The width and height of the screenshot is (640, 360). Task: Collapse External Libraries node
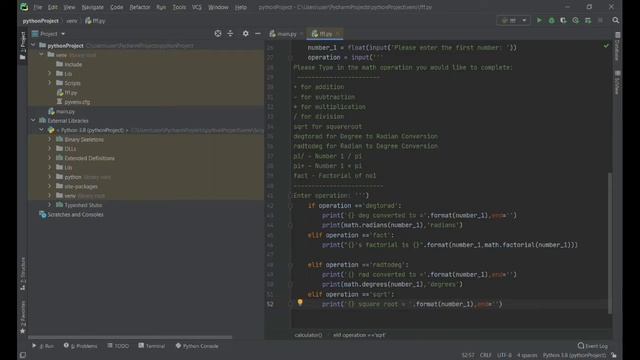coord(33,120)
